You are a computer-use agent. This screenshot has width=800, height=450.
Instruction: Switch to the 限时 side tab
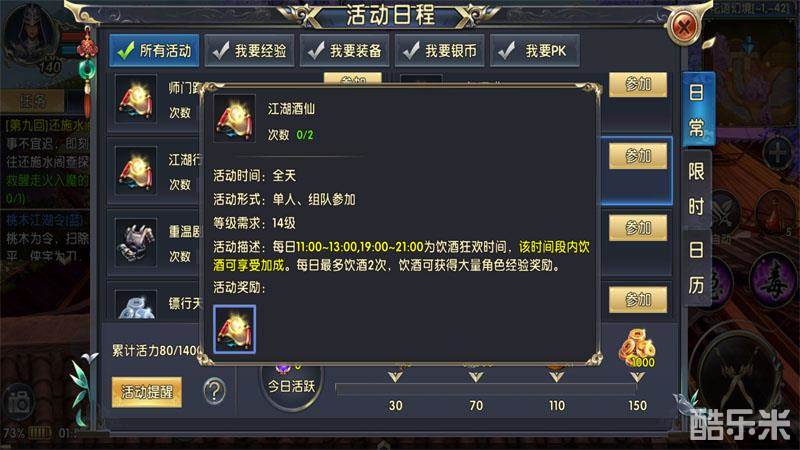tap(697, 189)
